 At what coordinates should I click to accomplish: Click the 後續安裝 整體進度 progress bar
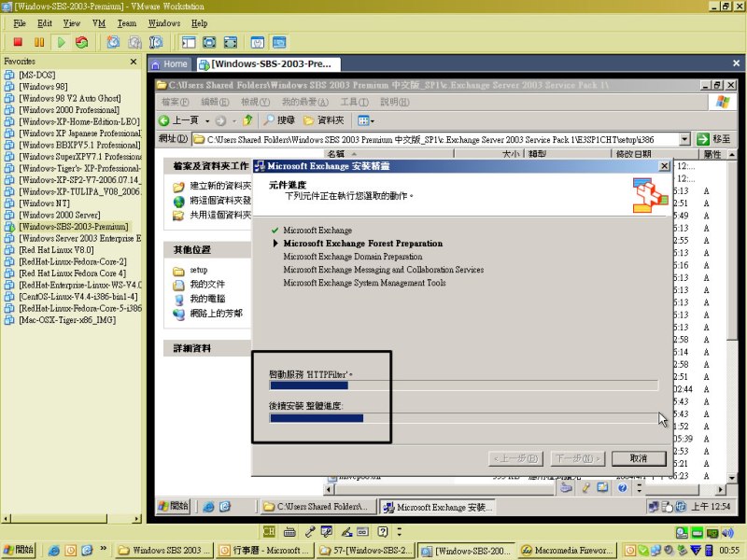tap(463, 417)
